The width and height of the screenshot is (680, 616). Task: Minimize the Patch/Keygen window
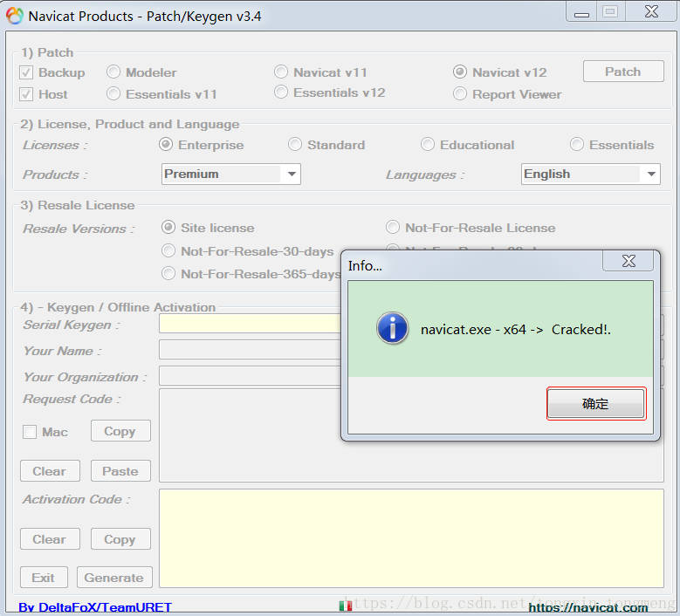pos(581,12)
